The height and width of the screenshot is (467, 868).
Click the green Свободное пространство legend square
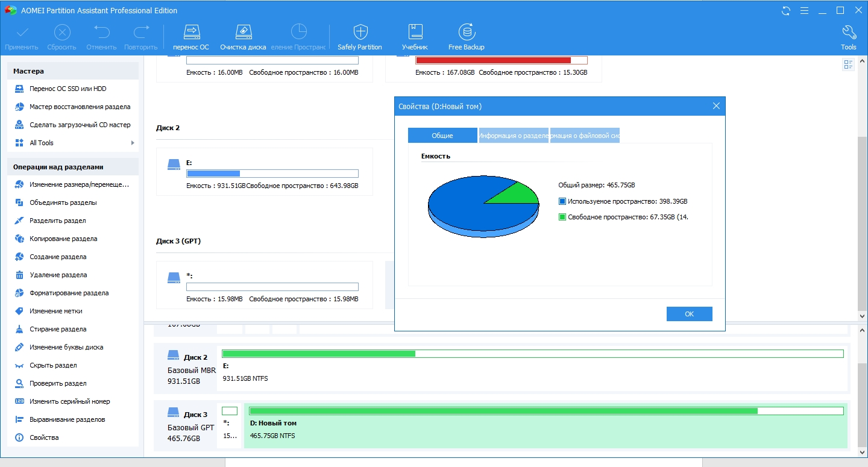pyautogui.click(x=562, y=217)
